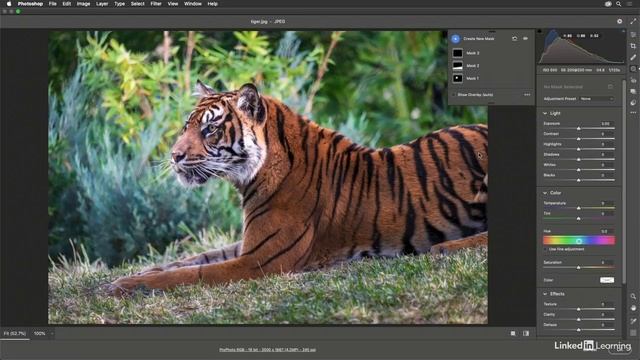Click the invert mask icon beside Create New Mask
This screenshot has width=640, height=360.
coord(515,39)
